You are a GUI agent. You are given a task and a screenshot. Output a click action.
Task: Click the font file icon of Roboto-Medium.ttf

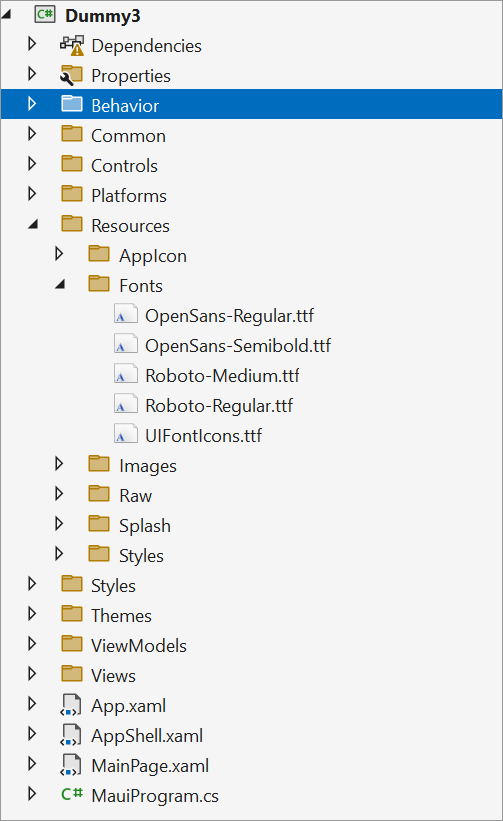click(x=126, y=374)
